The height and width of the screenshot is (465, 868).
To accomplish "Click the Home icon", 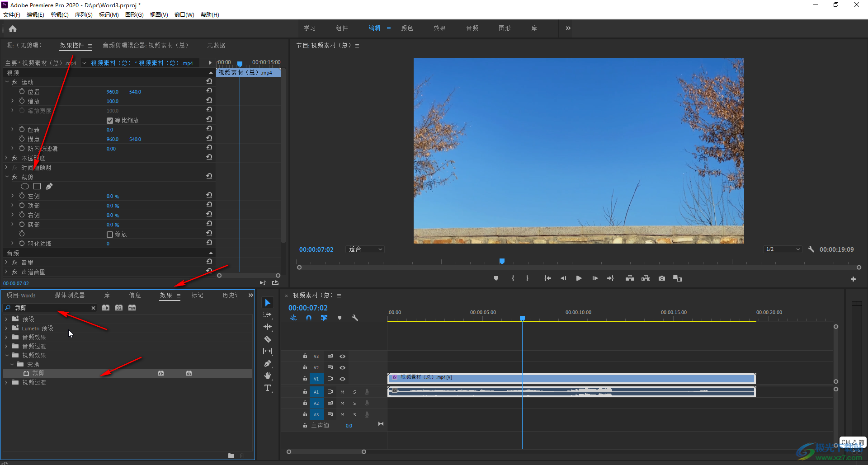I will tap(13, 29).
